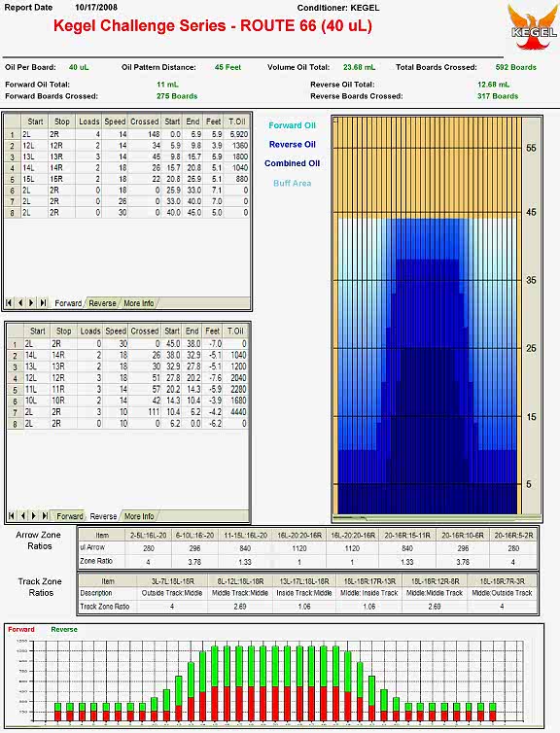Click the 45 Feet oil pattern distance value
The width and height of the screenshot is (560, 733).
click(227, 67)
